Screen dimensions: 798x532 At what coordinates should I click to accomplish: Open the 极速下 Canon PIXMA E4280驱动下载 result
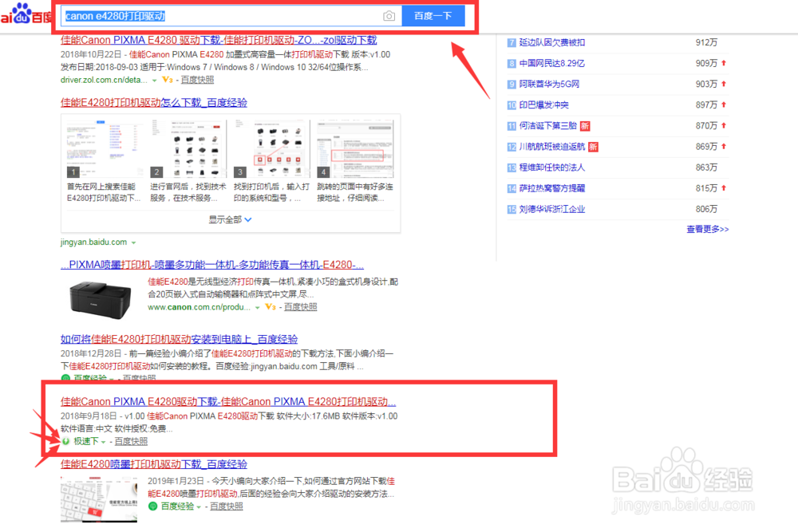(228, 402)
